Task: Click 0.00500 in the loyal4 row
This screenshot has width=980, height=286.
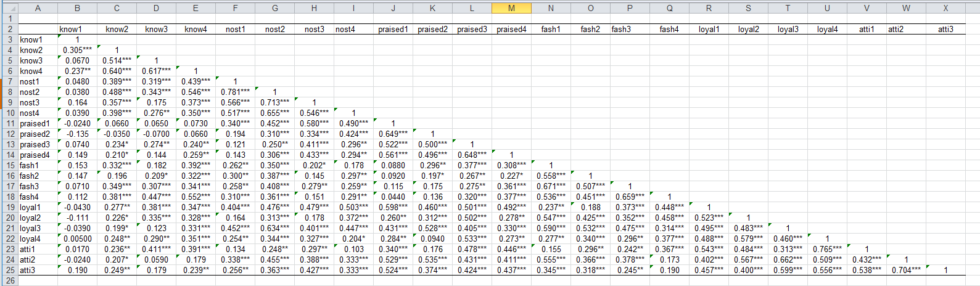Action: pos(77,239)
